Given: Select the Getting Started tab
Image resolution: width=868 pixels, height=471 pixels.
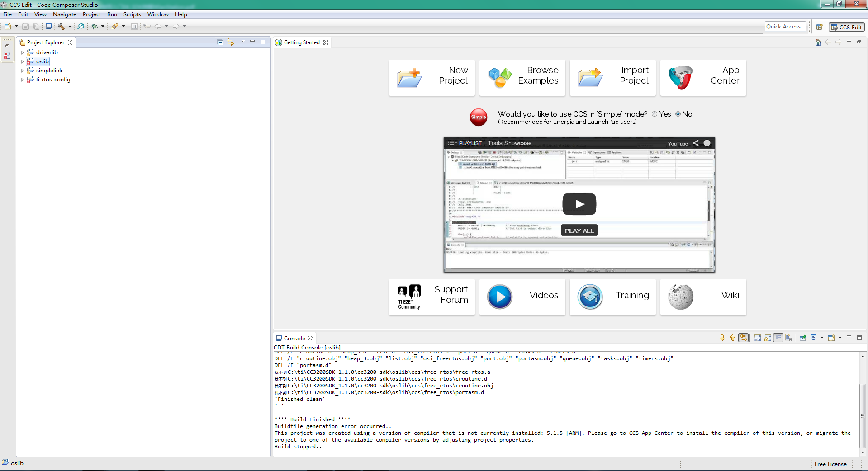Looking at the screenshot, I should (x=302, y=42).
